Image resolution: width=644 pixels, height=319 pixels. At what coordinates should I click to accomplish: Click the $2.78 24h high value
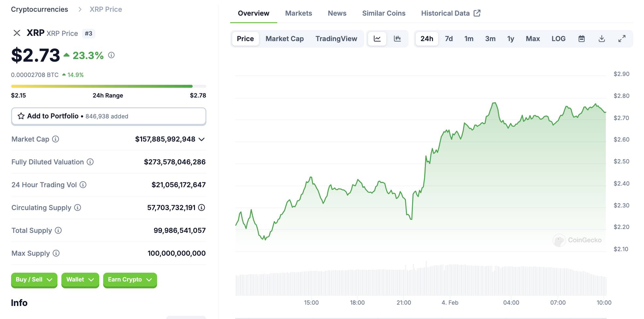(x=198, y=96)
